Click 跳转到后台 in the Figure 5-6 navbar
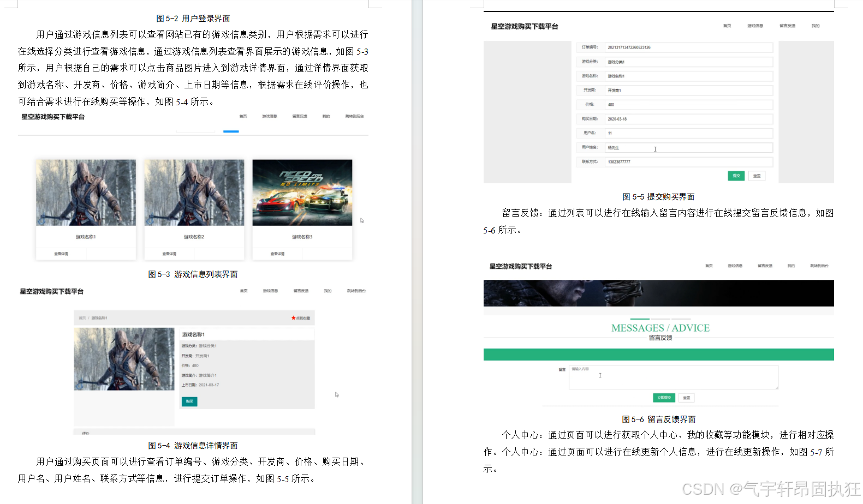The height and width of the screenshot is (504, 863). click(819, 266)
